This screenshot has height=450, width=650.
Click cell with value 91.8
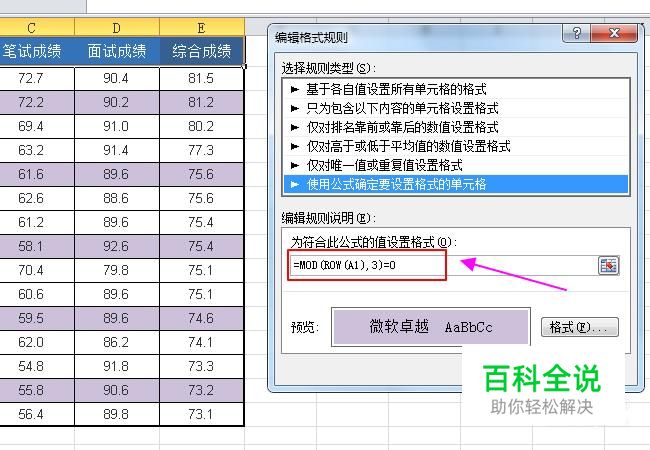tap(117, 367)
